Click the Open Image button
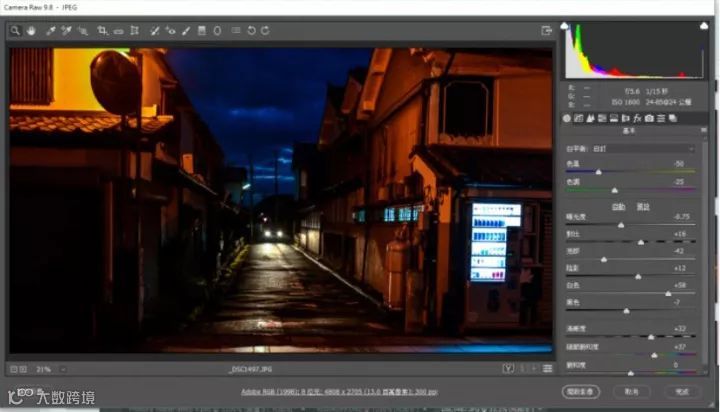This screenshot has height=412, width=720. (x=581, y=392)
